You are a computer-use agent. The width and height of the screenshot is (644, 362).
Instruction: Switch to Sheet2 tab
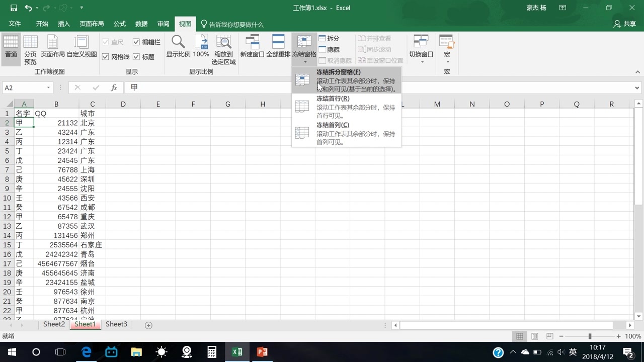click(x=54, y=324)
